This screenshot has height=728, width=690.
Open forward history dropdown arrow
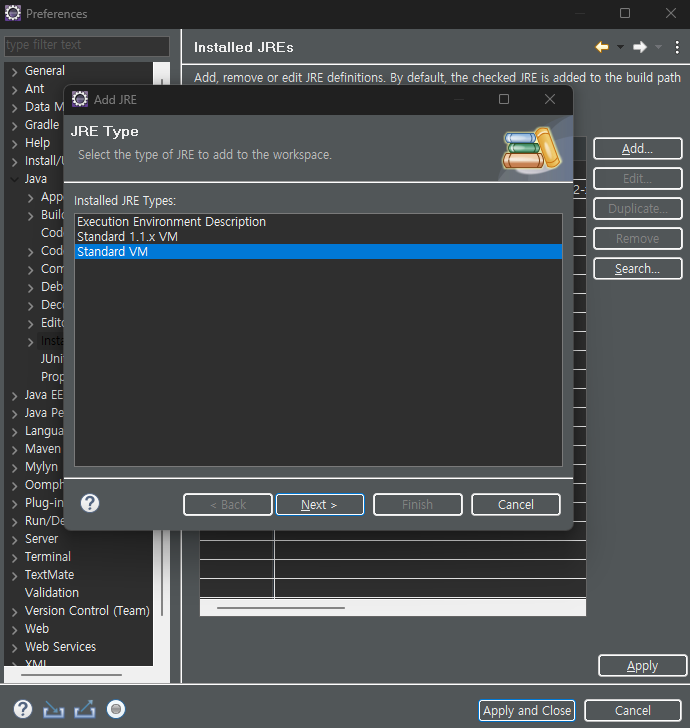pos(658,47)
